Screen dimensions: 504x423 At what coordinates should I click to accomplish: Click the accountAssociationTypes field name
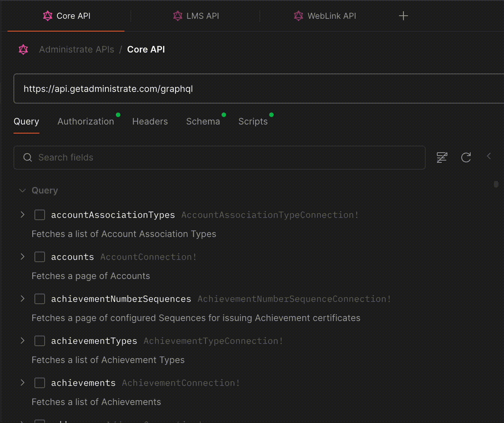(113, 215)
